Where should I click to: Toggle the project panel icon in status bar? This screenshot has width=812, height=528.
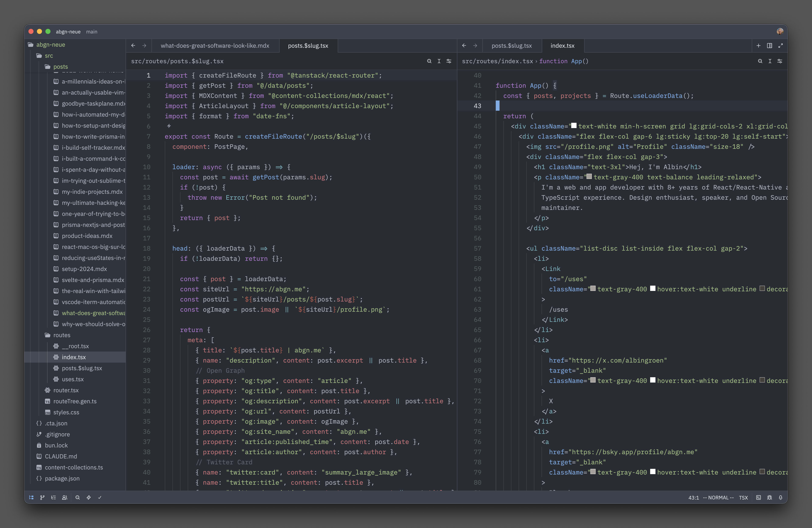click(x=31, y=497)
